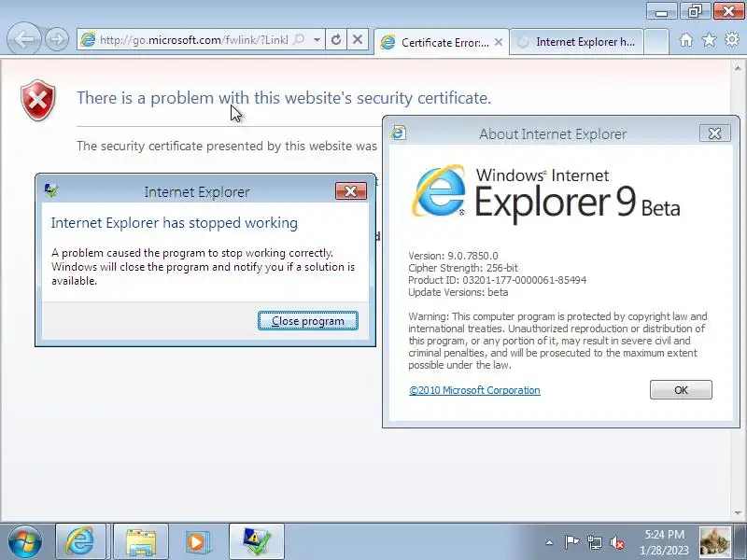Stop loading with the address bar X
This screenshot has height=560, width=747.
357,39
